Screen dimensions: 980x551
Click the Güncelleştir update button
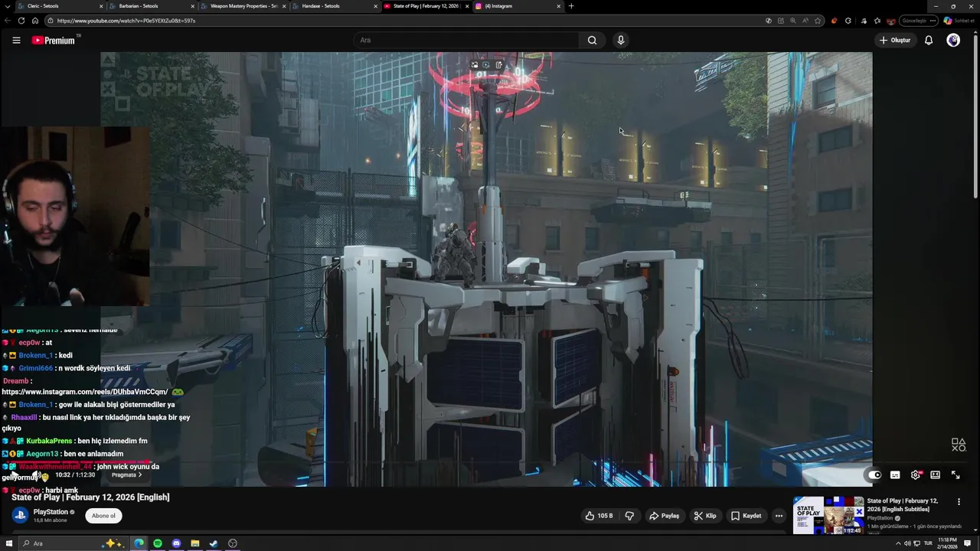(918, 21)
